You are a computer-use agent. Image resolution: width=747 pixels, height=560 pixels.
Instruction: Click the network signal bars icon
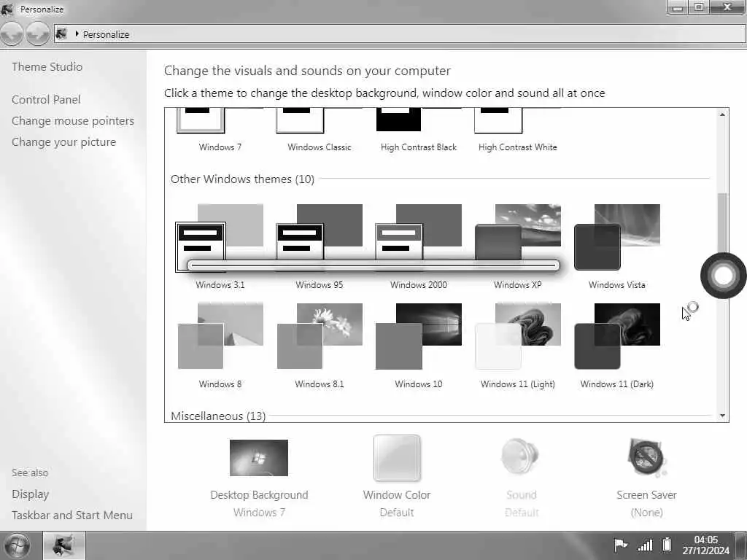[645, 545]
